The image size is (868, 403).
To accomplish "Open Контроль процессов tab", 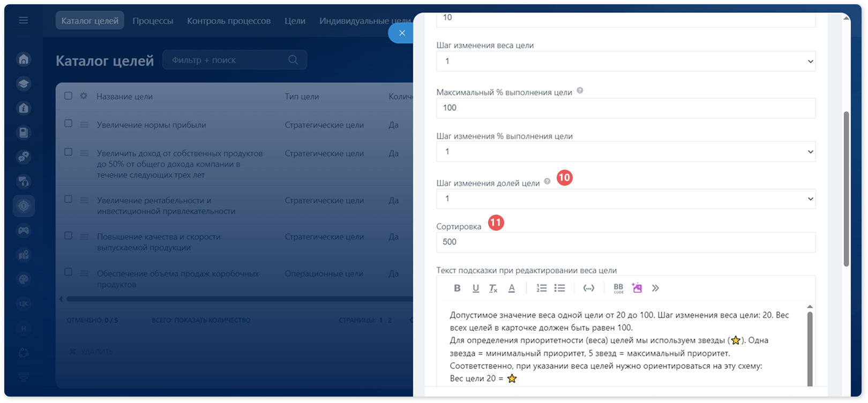I will [x=229, y=21].
